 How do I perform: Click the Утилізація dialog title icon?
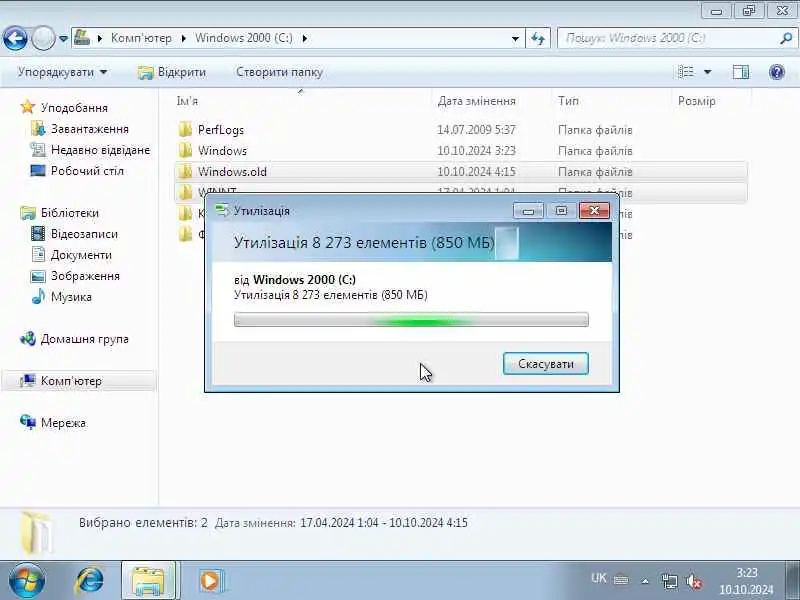pos(222,211)
